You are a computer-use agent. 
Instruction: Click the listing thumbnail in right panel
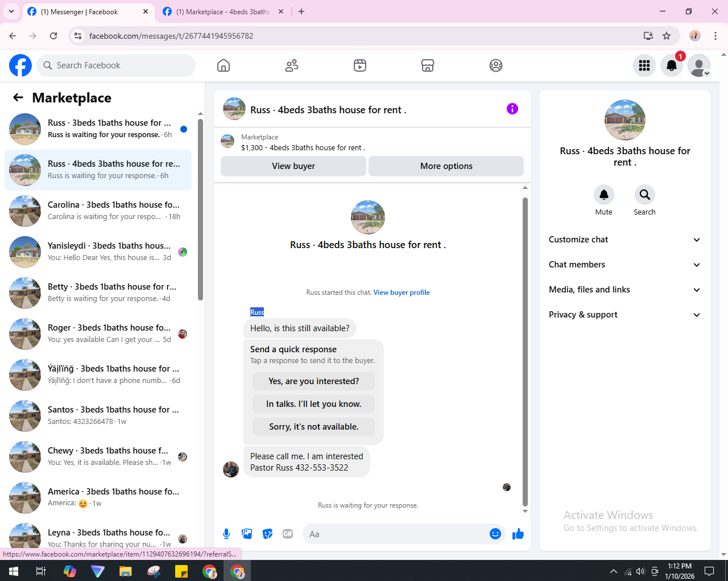point(625,120)
